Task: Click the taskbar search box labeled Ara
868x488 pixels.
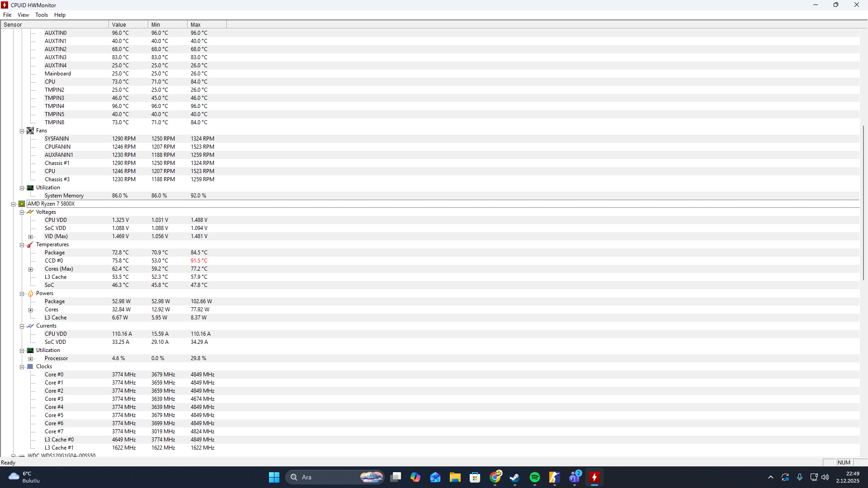Action: [335, 477]
